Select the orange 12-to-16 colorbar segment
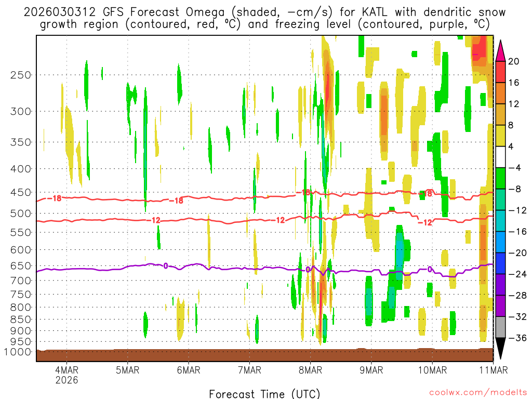Image resolution: width=532 pixels, height=399 pixels. [500, 93]
